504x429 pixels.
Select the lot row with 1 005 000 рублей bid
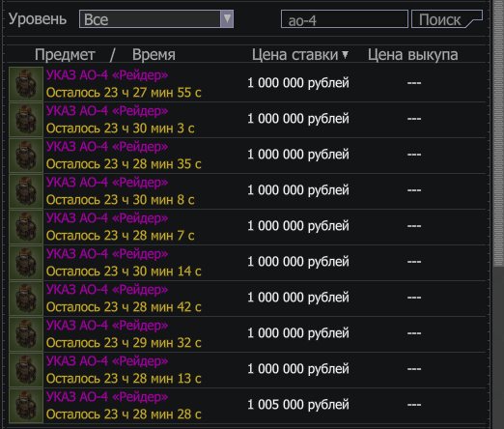pyautogui.click(x=247, y=406)
